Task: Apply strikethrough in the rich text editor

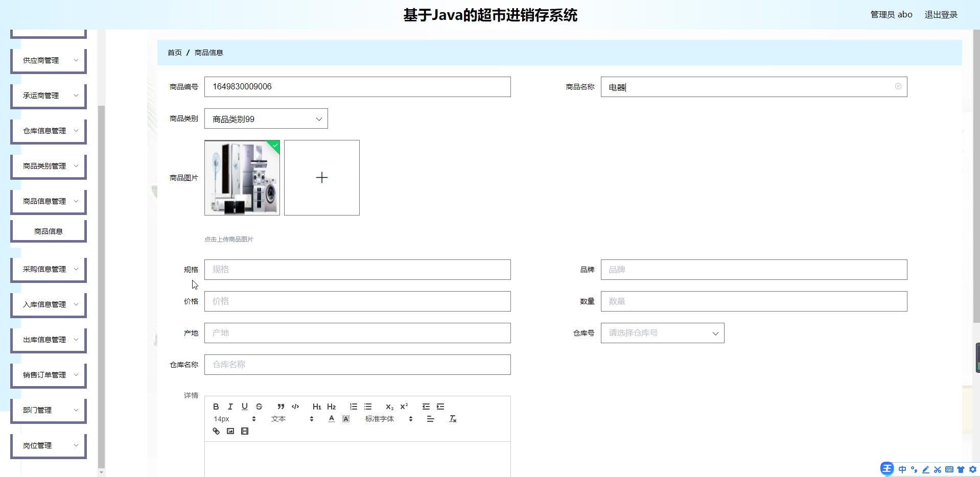Action: pos(259,407)
